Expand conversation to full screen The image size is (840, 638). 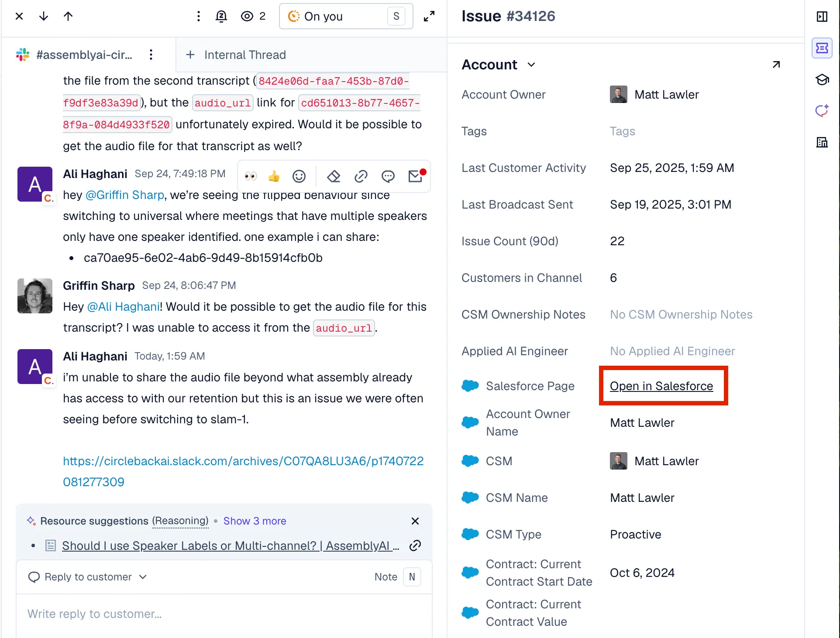429,17
